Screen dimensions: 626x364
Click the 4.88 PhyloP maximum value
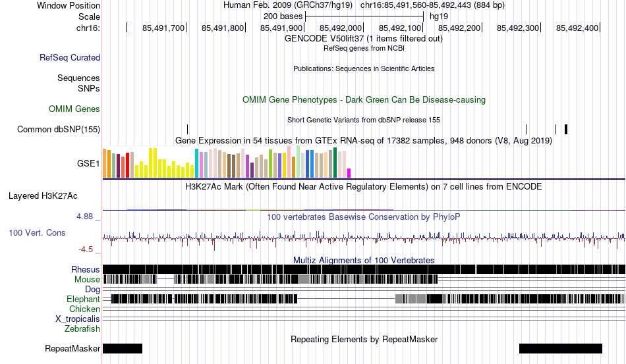pos(84,217)
